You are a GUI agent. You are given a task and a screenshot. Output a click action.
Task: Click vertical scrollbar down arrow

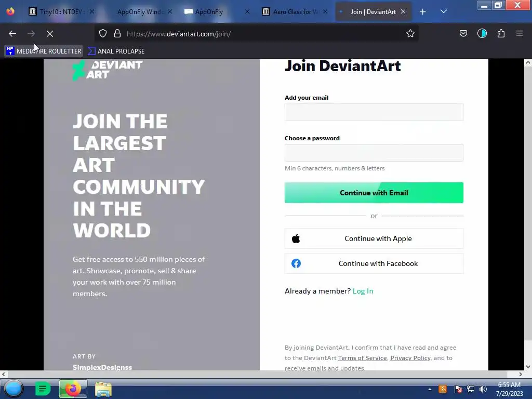click(x=528, y=366)
